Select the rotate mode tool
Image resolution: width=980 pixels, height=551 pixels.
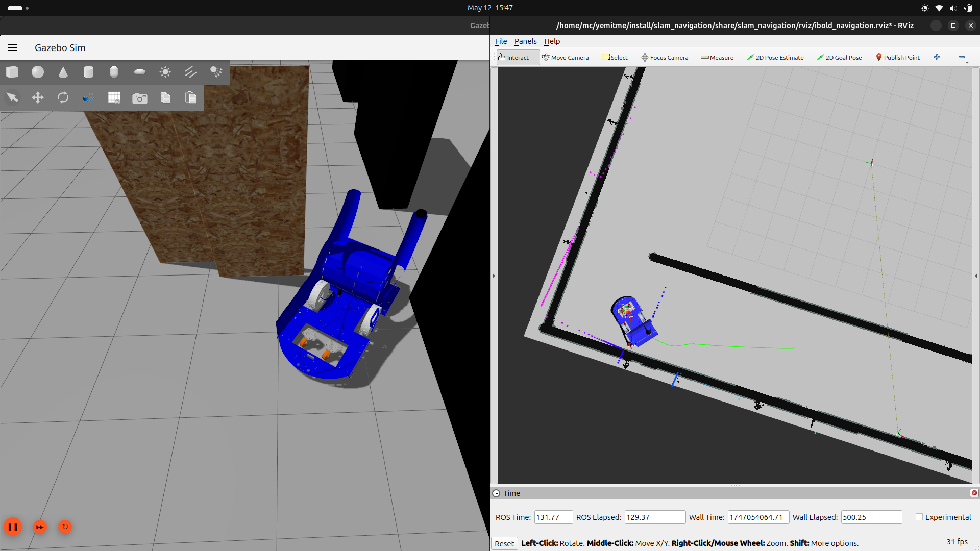(63, 97)
